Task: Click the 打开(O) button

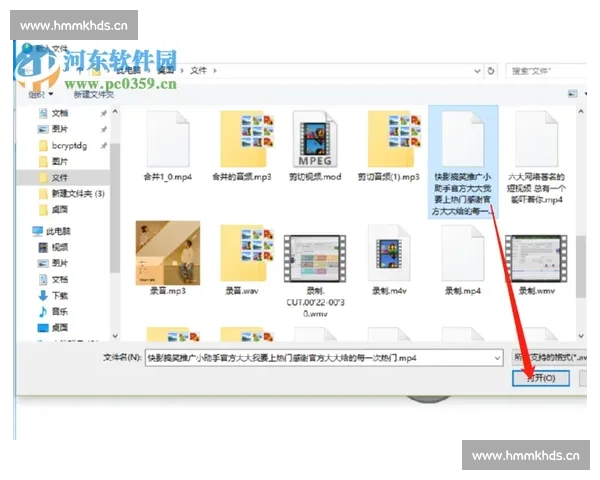Action: point(541,378)
